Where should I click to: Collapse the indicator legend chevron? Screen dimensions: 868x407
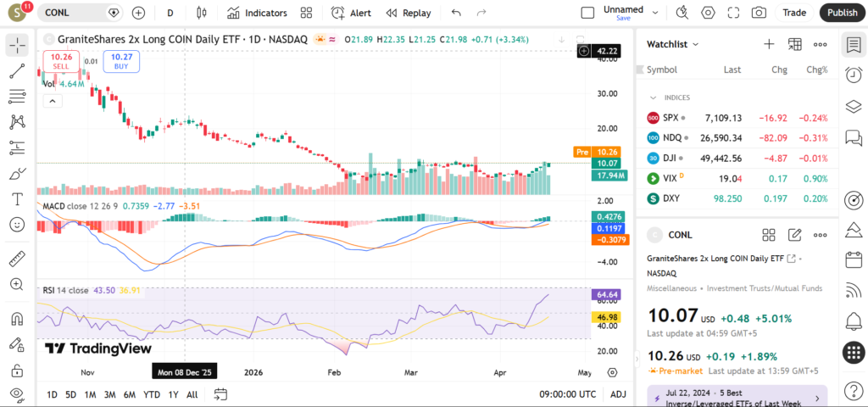(x=53, y=101)
